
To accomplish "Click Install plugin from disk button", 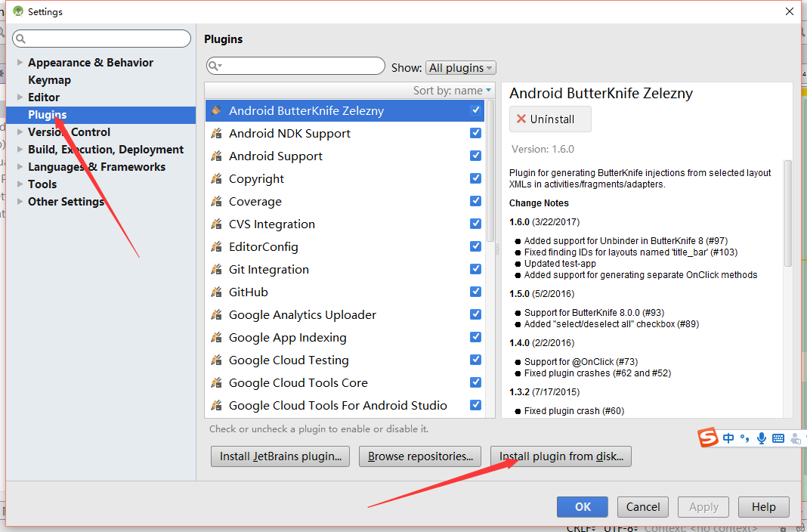I will [x=561, y=456].
